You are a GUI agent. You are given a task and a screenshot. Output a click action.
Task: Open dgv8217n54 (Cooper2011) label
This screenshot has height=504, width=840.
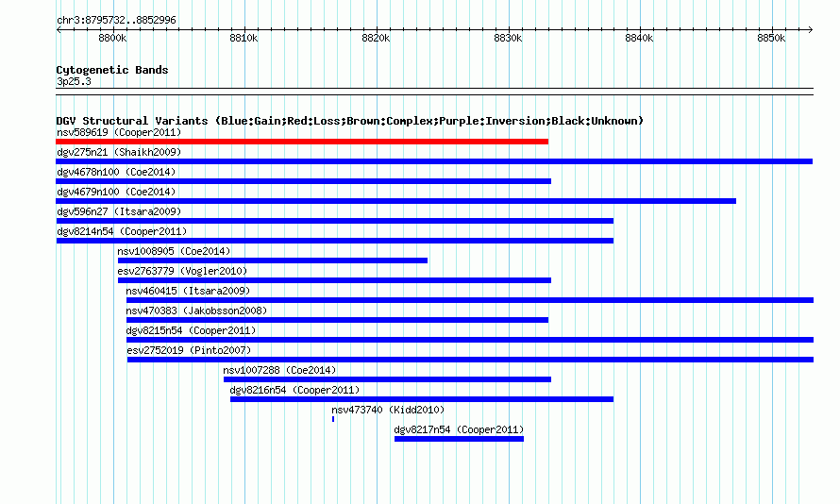459,429
